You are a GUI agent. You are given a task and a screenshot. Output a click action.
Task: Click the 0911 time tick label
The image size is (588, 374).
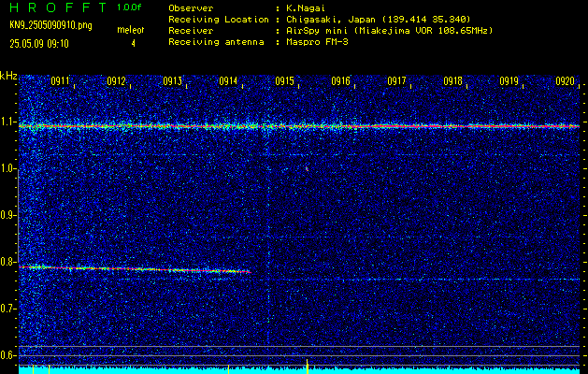(60, 81)
